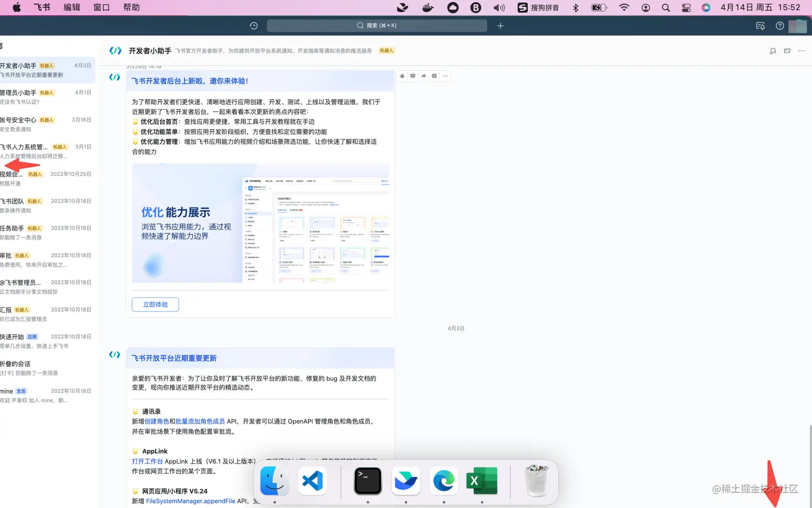Open Feishu from the Dock
Screen dimensions: 812x508
(406, 481)
